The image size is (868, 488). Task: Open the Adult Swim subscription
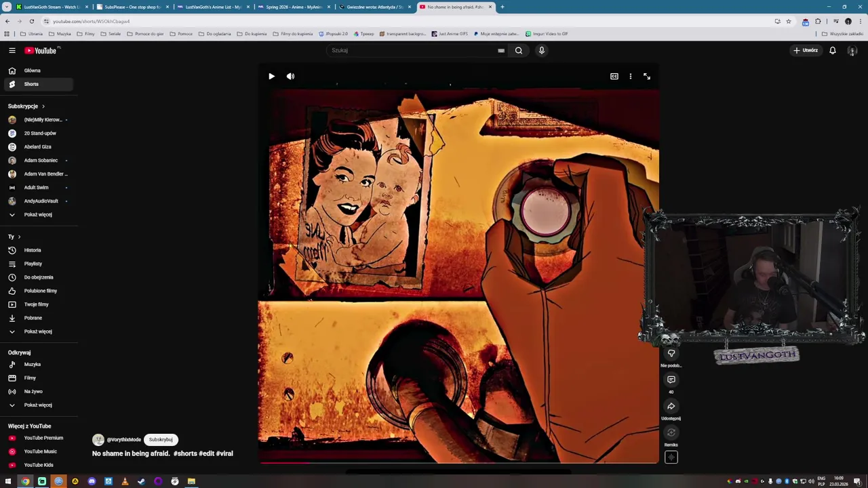click(x=39, y=188)
